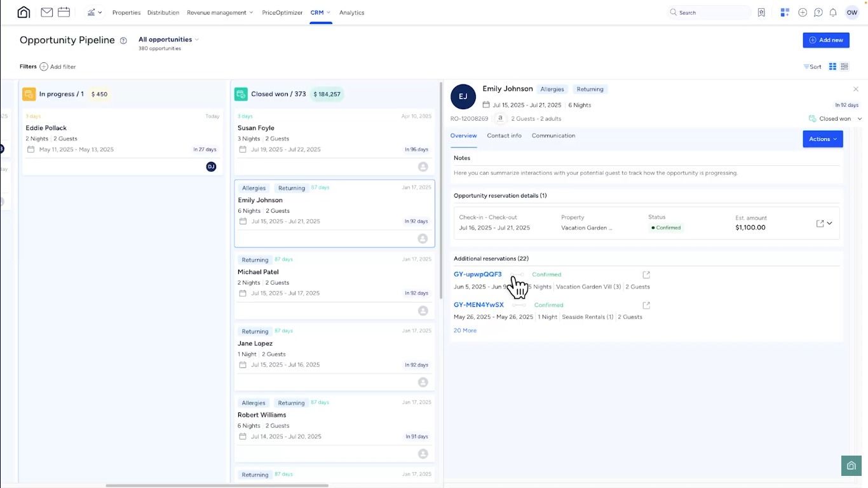
Task: Switch to list view
Action: 844,67
